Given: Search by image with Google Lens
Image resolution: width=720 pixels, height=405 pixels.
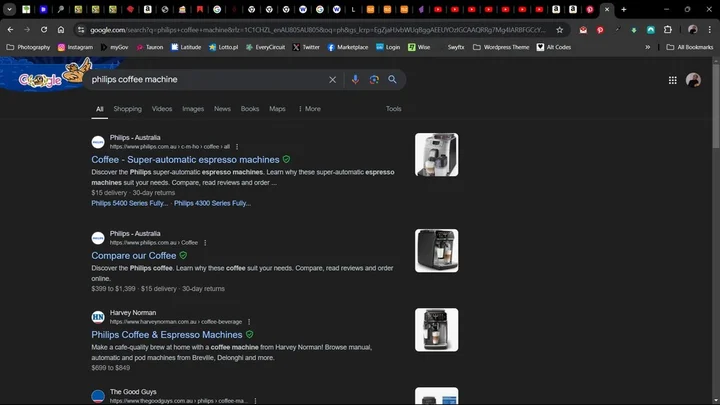Looking at the screenshot, I should (x=374, y=79).
